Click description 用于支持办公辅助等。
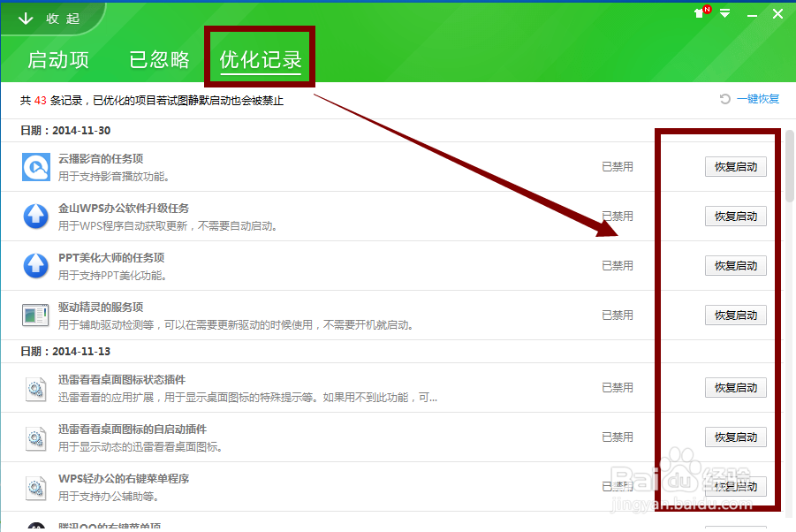 click(109, 497)
